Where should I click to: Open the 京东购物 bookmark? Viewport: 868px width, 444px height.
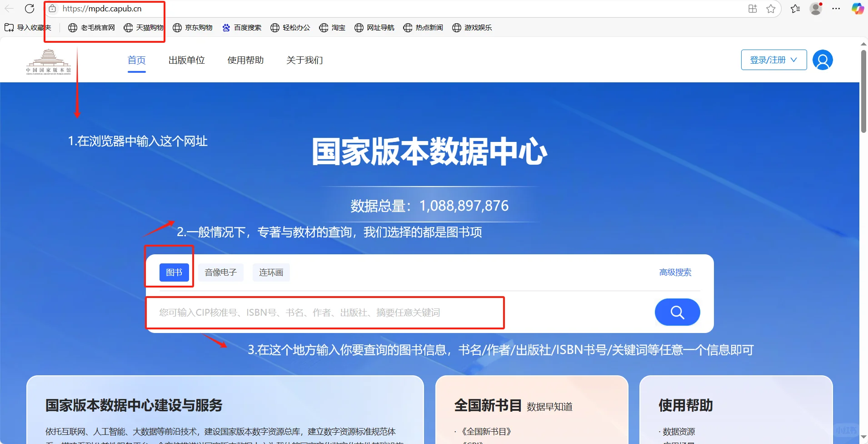[x=193, y=28]
